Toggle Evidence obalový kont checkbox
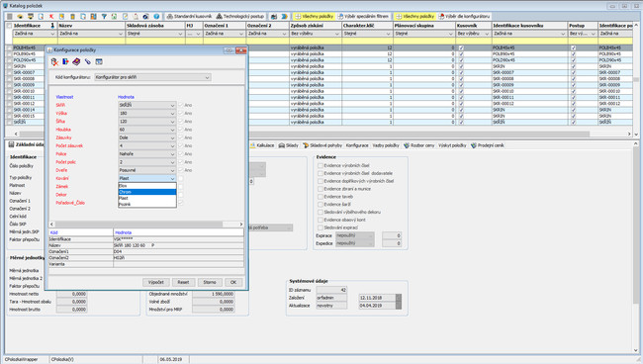Screen dimensions: 643x364 (321, 220)
